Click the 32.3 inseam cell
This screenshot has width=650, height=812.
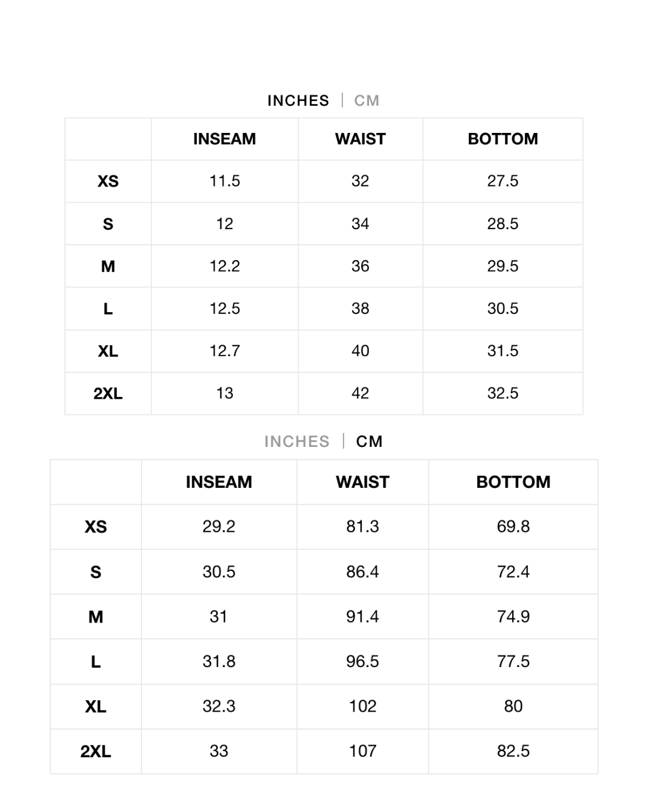[x=218, y=706]
